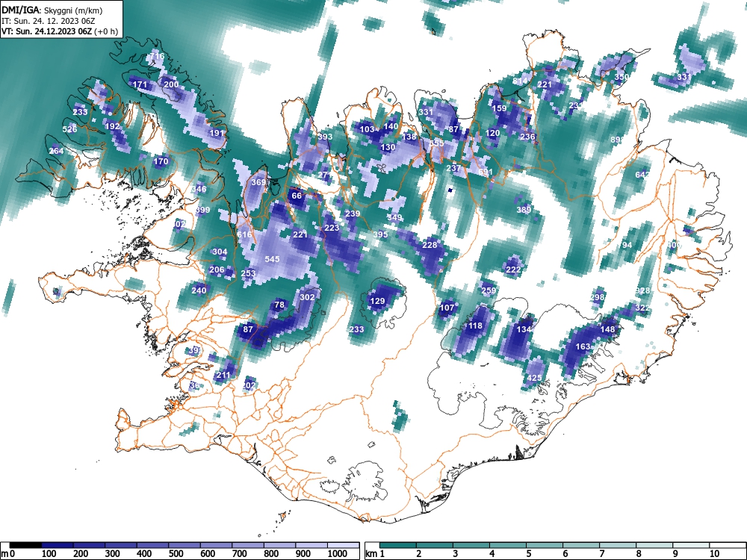
Task: Click the visibility value 240 on the map
Action: 199,290
